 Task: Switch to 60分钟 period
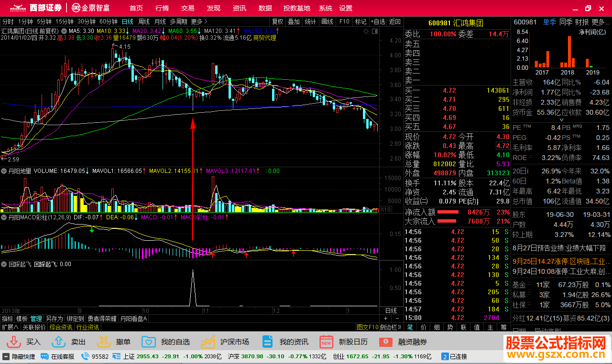109,21
